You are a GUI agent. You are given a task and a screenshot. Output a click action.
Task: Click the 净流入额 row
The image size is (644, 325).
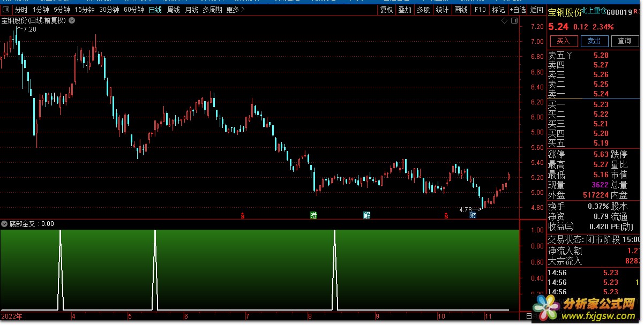tap(595, 251)
